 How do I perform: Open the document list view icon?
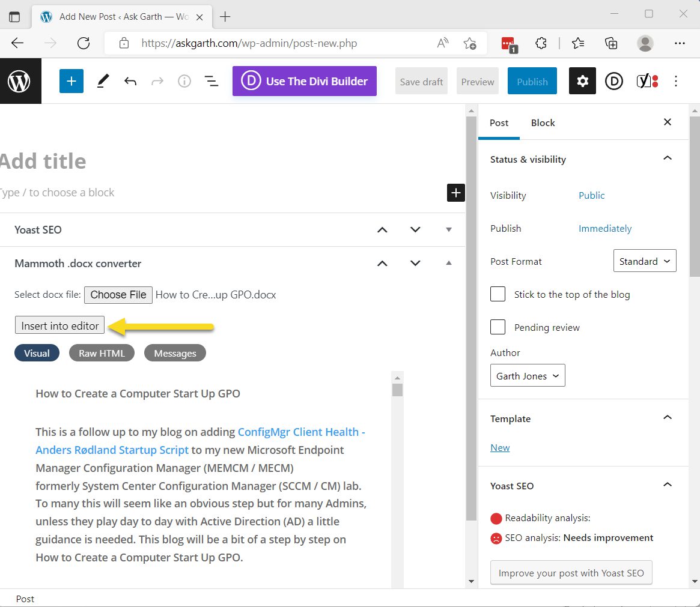[211, 81]
